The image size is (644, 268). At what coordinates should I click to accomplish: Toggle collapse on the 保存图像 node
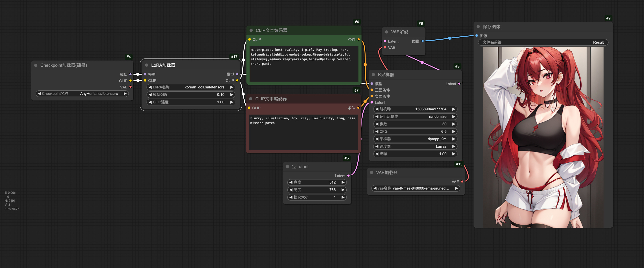478,26
